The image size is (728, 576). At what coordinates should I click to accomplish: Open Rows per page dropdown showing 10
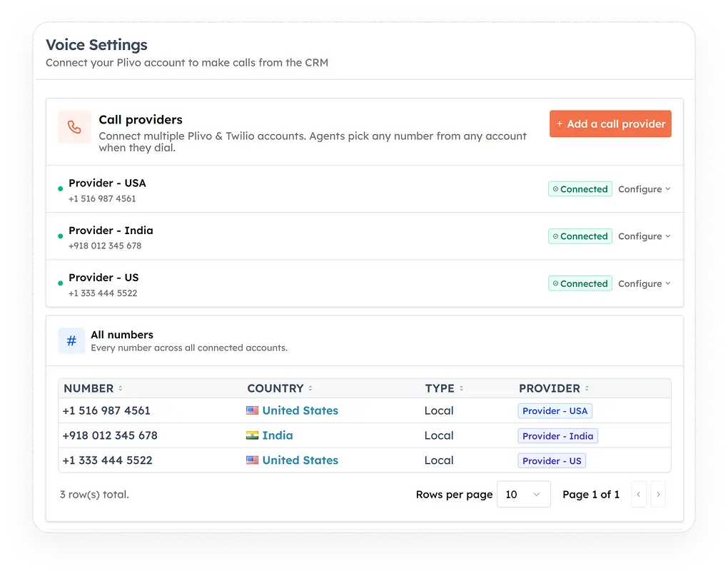pos(523,495)
